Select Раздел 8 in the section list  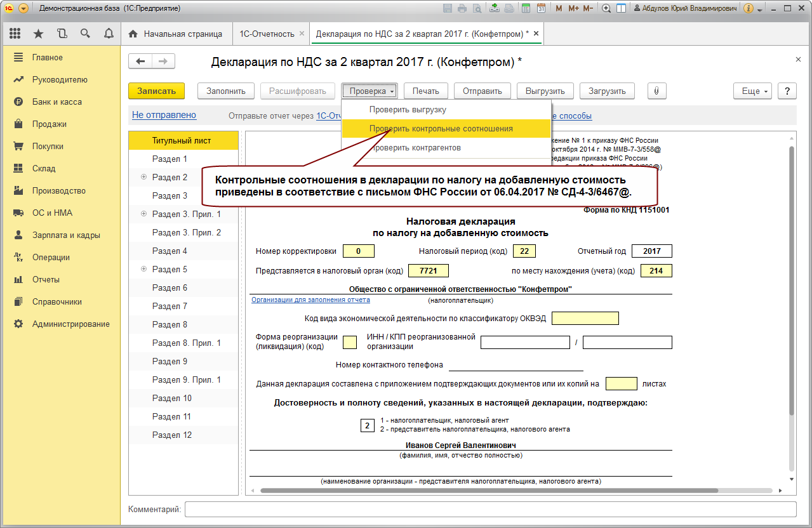point(170,324)
